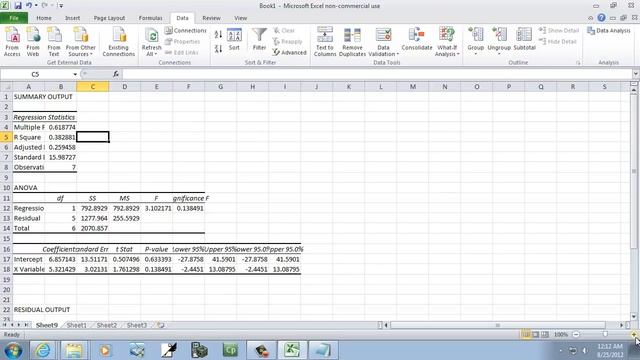This screenshot has width=640, height=360.
Task: Click the Undo icon
Action: (29, 6)
